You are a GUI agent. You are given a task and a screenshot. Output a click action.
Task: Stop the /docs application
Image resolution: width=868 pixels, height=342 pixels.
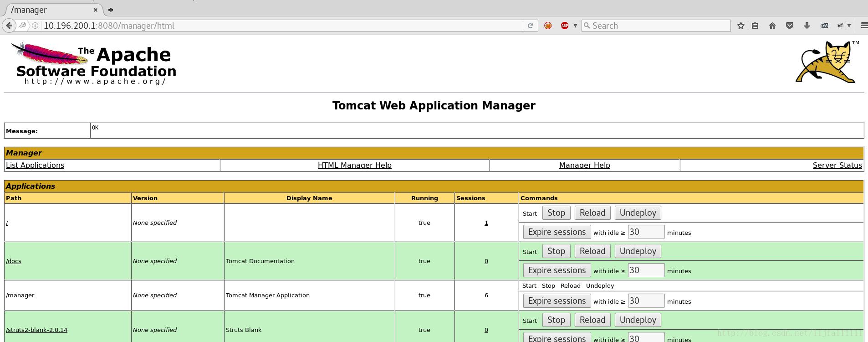[x=556, y=251]
